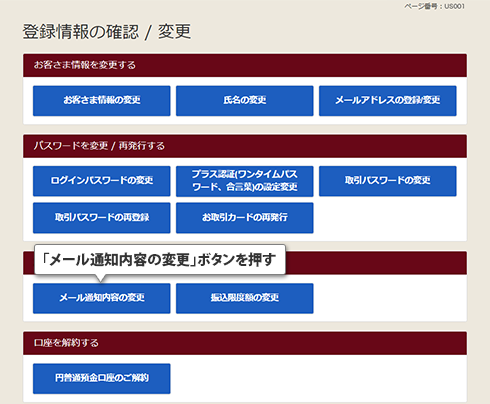
Task: Click the white panel area below 円普通預金口座のご解約
Action: pyautogui.click(x=245, y=398)
